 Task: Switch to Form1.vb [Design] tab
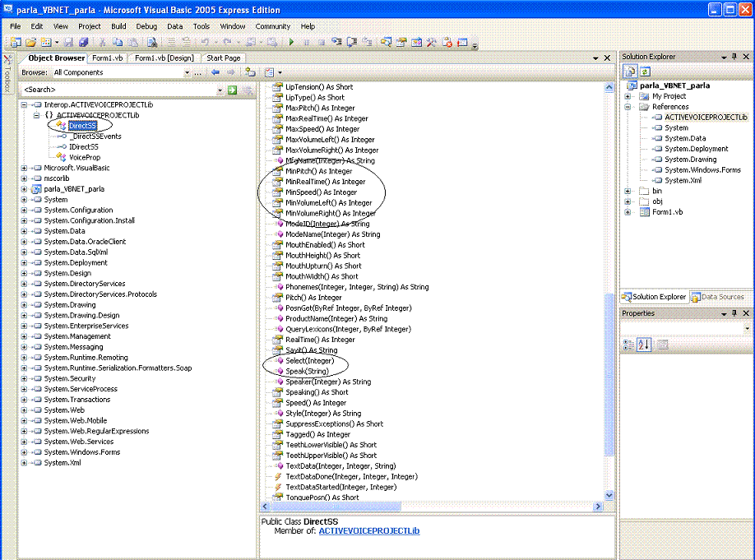(x=164, y=58)
